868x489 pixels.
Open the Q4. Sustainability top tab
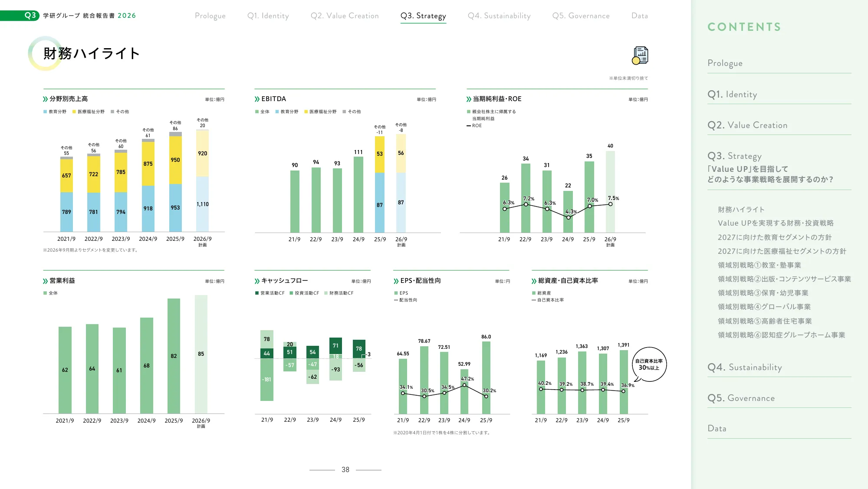499,16
